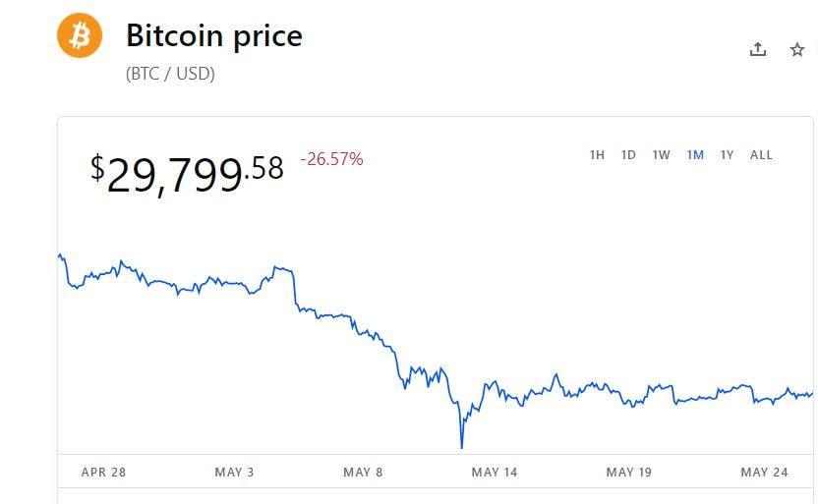
Task: Click the share icon
Action: tap(757, 49)
